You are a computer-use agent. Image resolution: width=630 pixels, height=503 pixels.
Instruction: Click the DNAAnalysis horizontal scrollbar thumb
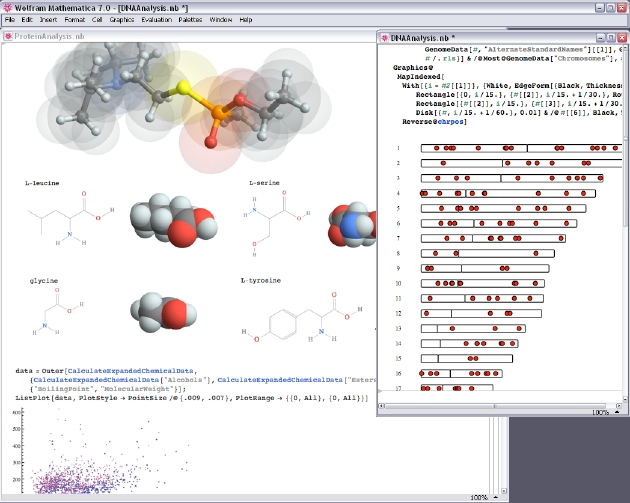[x=495, y=406]
